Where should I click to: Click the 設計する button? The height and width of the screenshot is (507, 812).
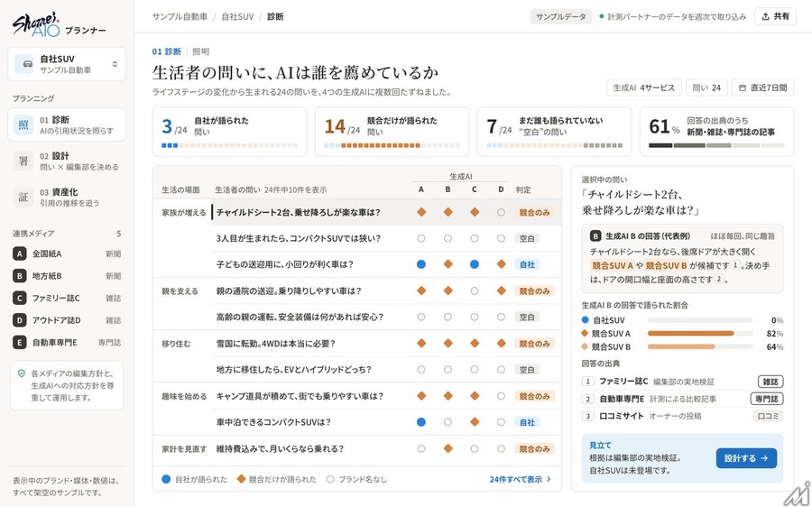pyautogui.click(x=746, y=458)
